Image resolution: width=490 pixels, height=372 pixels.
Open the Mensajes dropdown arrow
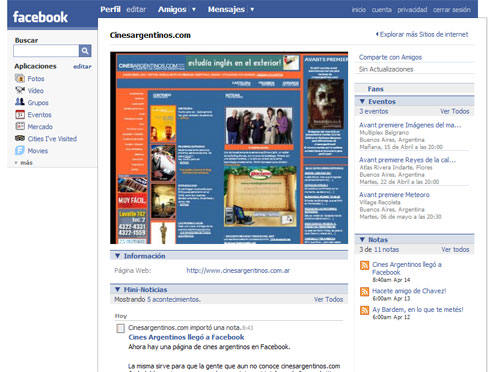[252, 9]
